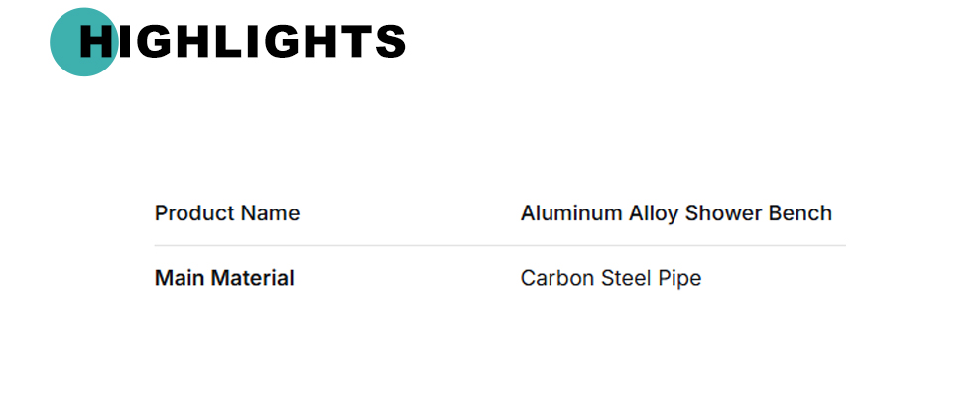Click the final S in HIGHLIGHTS heading

387,42
